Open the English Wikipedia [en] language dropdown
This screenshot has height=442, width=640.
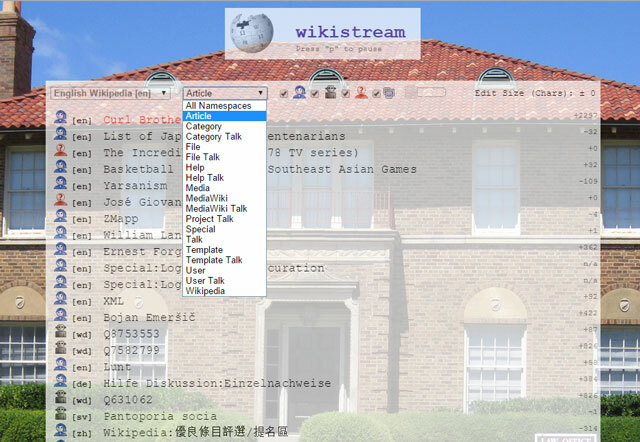[x=110, y=93]
